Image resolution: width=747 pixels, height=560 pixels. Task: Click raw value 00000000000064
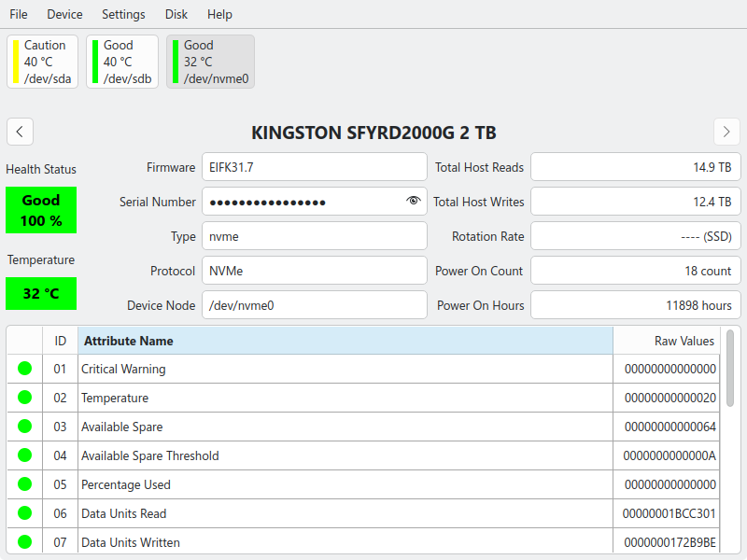click(x=669, y=427)
